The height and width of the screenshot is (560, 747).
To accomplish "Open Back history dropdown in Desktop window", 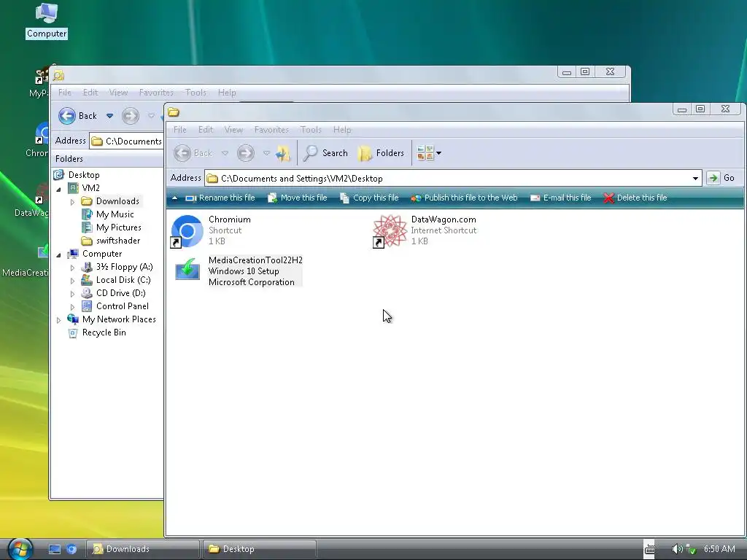I will click(225, 153).
